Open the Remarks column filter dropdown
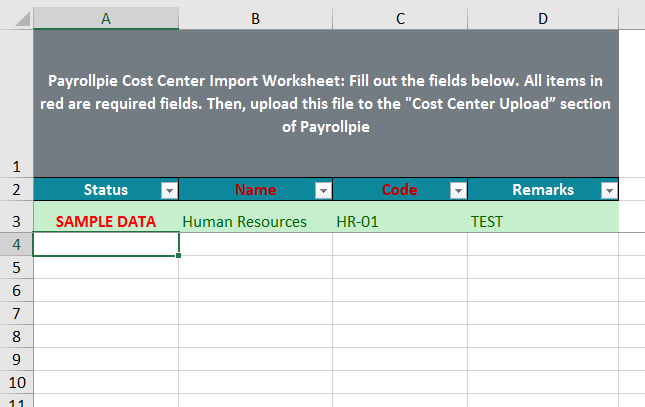This screenshot has height=407, width=645. (609, 191)
